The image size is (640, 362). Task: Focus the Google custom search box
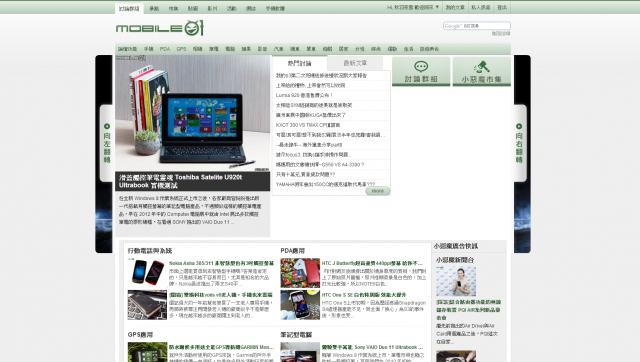coord(477,26)
